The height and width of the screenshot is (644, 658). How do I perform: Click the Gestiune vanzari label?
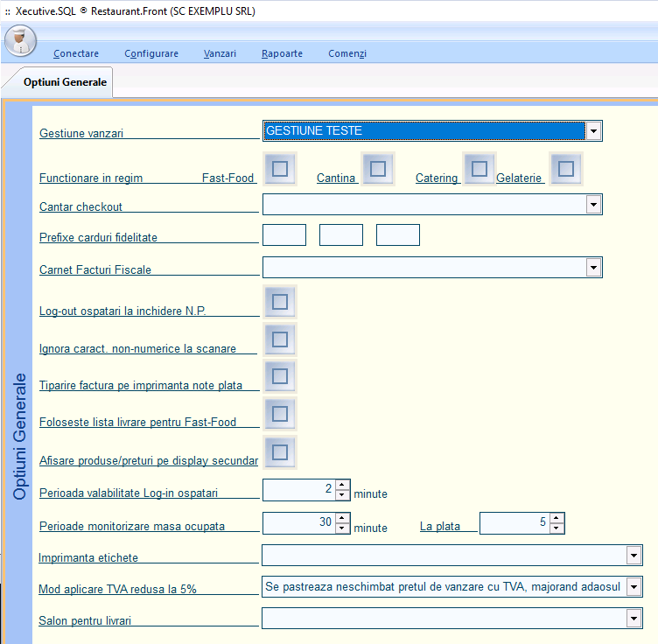[81, 133]
